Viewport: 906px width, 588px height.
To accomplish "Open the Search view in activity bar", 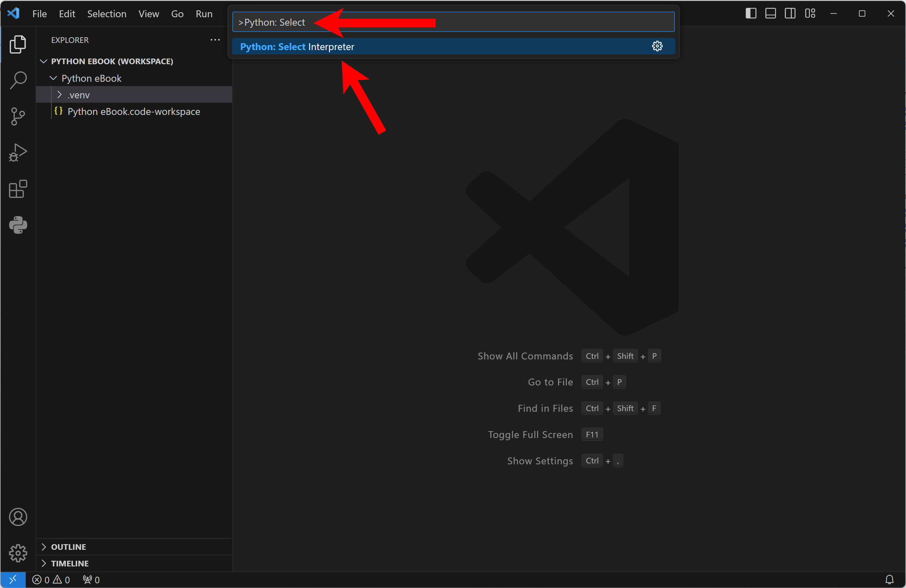I will (18, 80).
